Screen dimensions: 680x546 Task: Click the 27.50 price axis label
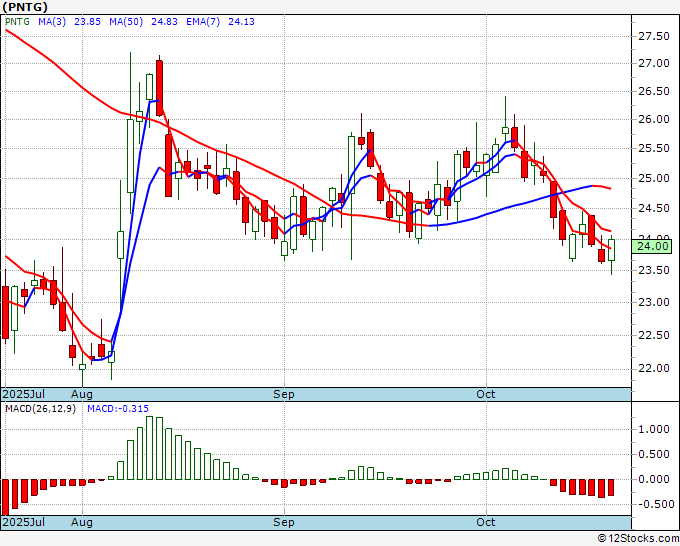[654, 36]
